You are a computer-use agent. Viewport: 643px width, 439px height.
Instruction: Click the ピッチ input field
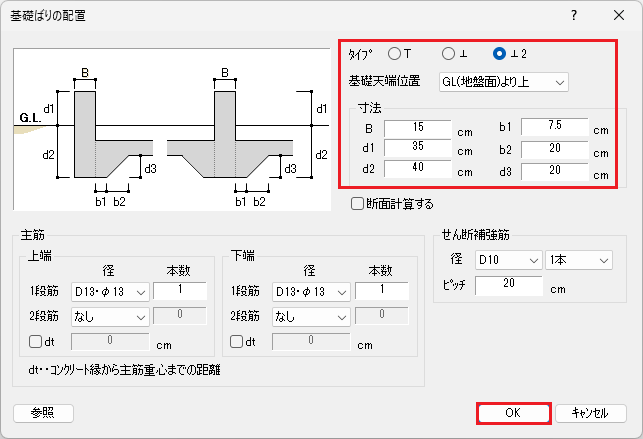point(509,286)
